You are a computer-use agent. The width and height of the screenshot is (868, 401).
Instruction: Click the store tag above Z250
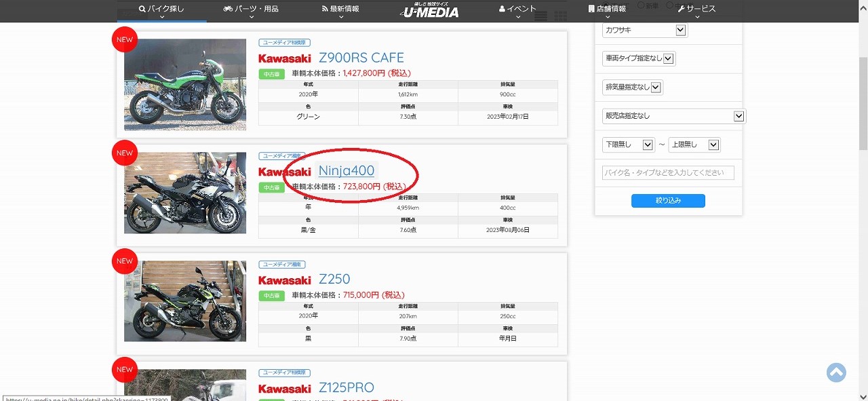(x=281, y=265)
